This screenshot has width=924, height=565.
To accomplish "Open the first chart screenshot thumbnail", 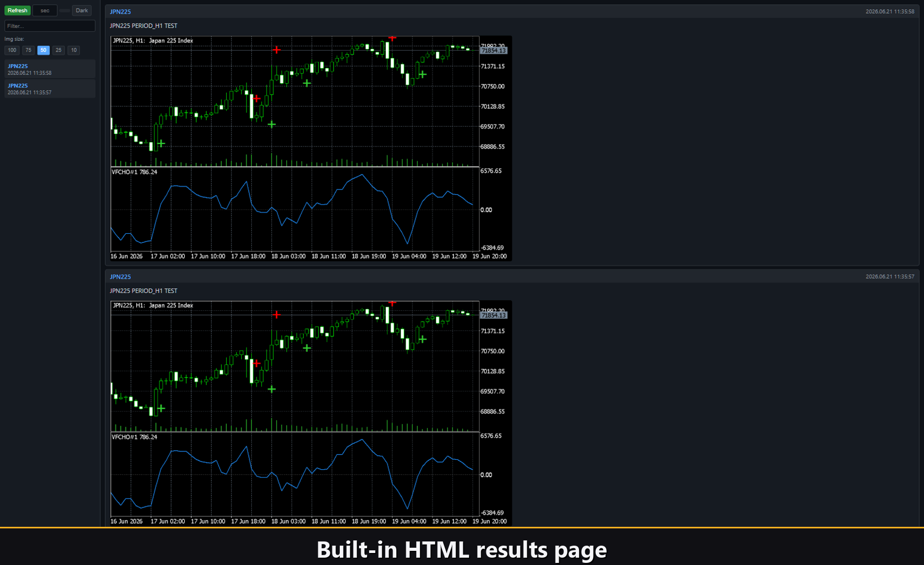I will coord(311,148).
